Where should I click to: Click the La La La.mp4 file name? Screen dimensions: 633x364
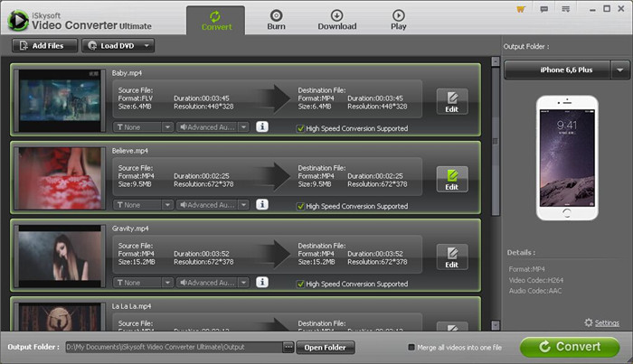click(131, 306)
